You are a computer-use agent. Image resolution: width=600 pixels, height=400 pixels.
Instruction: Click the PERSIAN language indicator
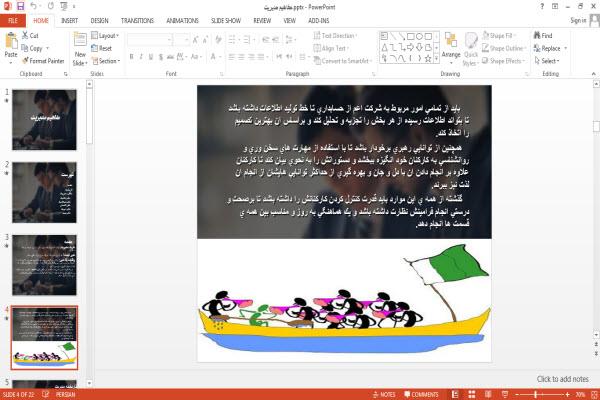pyautogui.click(x=65, y=394)
